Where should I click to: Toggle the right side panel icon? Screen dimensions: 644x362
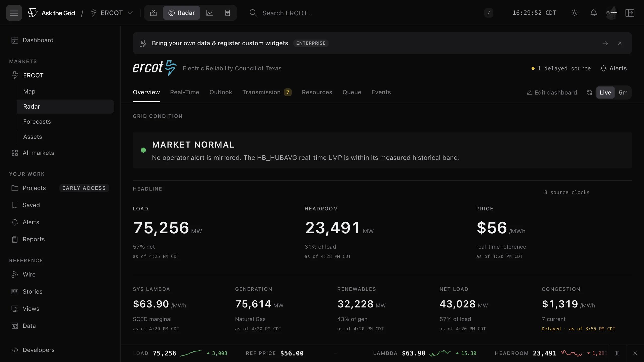(x=630, y=13)
